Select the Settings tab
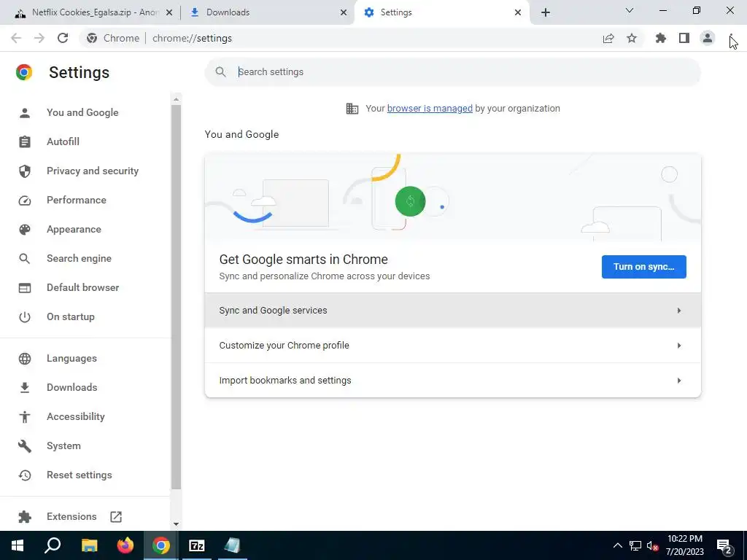The width and height of the screenshot is (747, 560). click(x=441, y=12)
